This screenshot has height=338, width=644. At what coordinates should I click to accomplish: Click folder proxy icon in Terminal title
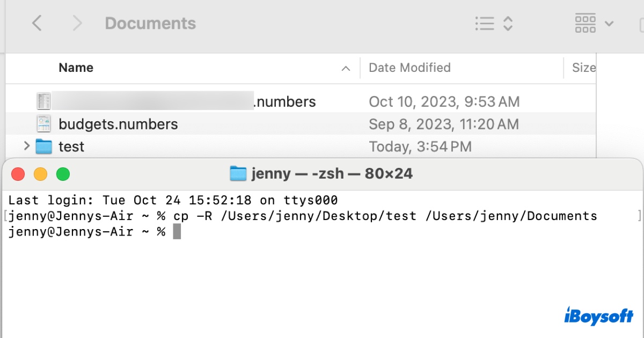point(238,173)
